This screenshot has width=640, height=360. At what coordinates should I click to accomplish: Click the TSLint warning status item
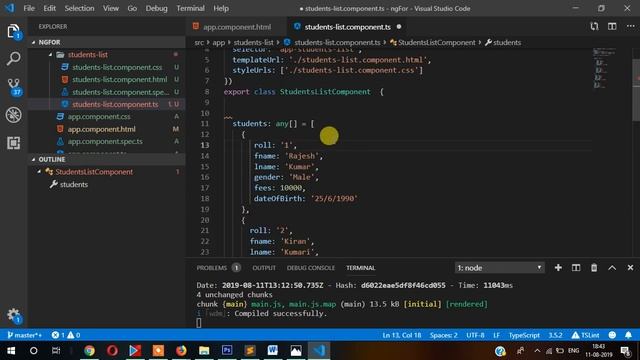(x=585, y=335)
